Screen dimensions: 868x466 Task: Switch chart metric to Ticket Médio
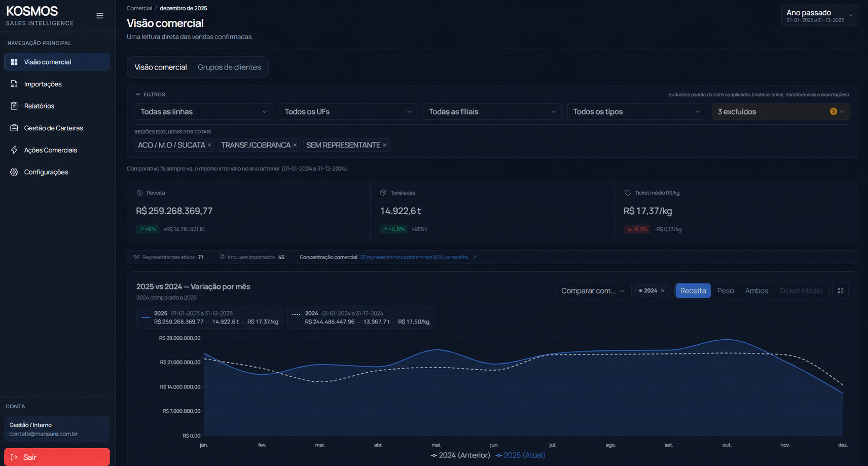click(801, 291)
